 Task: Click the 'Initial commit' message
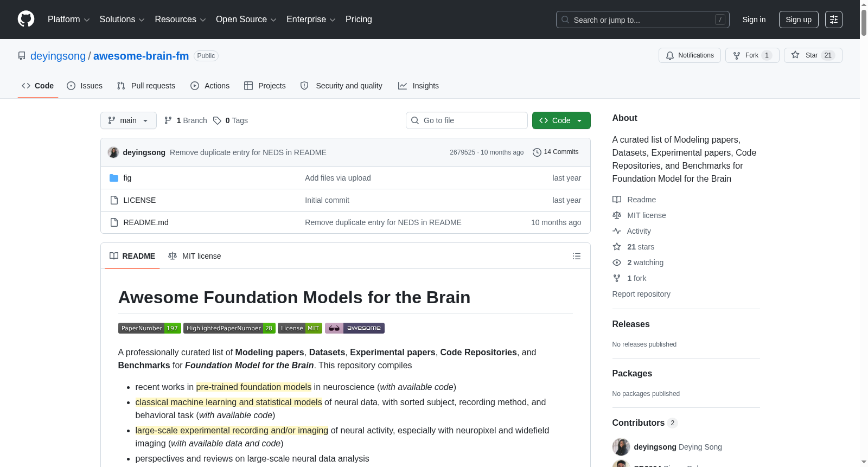tap(327, 200)
